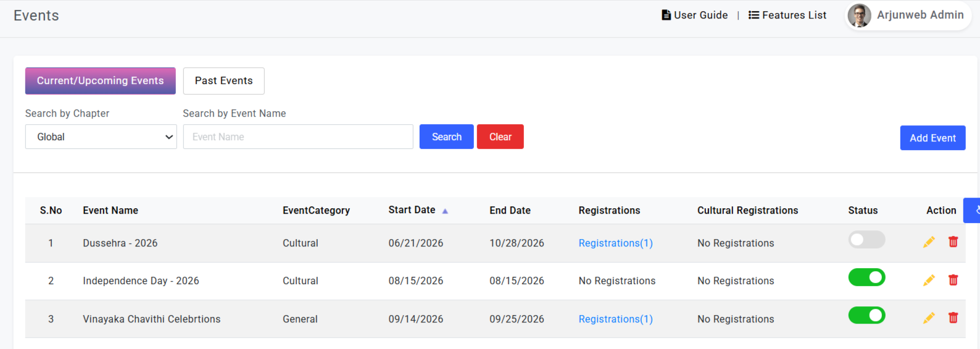Delete Vinayaka Chavithi Celebrtions with the trash icon
This screenshot has height=349, width=980.
[953, 317]
